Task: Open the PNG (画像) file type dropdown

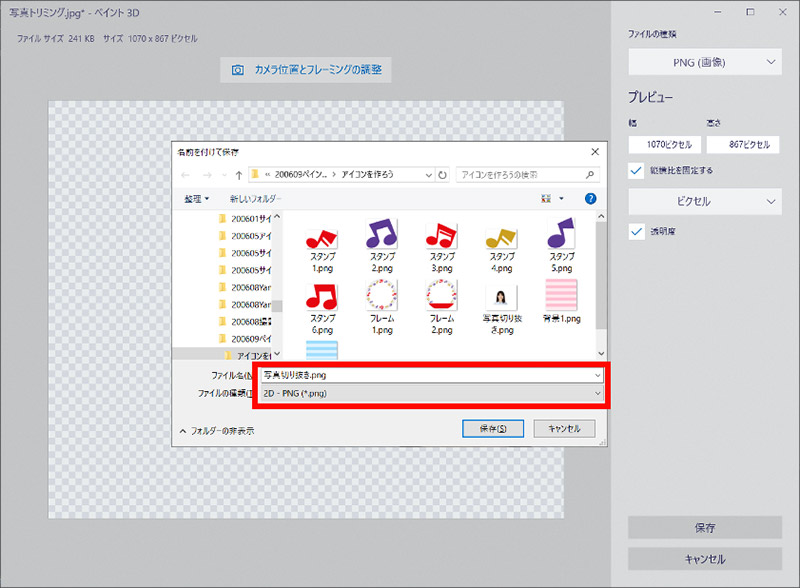Action: tap(704, 63)
